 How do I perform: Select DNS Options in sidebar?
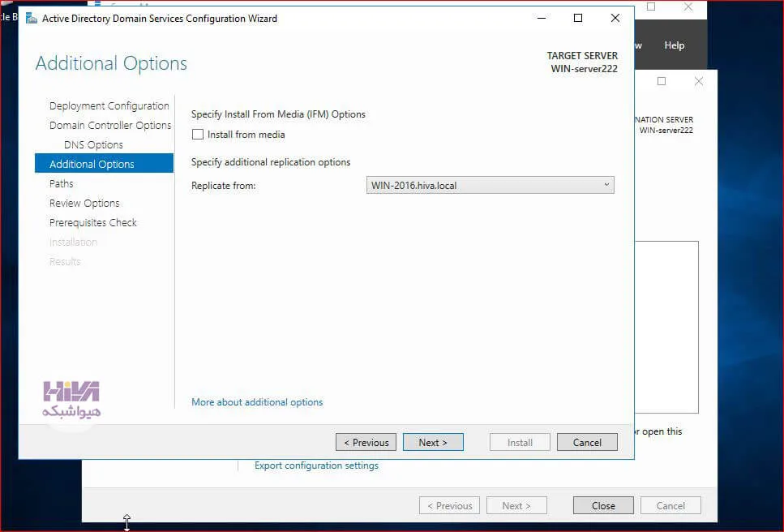[x=93, y=144]
